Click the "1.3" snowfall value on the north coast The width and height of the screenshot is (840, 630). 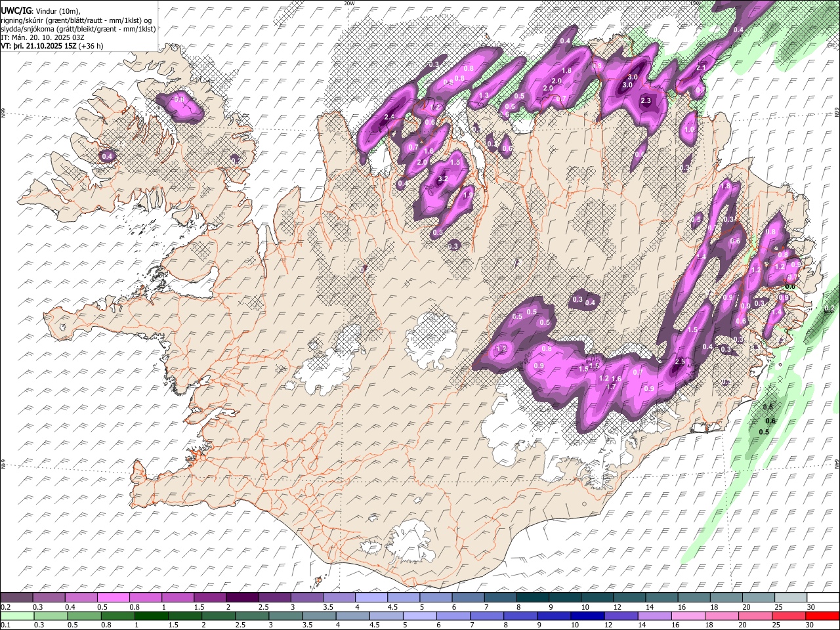coord(484,96)
